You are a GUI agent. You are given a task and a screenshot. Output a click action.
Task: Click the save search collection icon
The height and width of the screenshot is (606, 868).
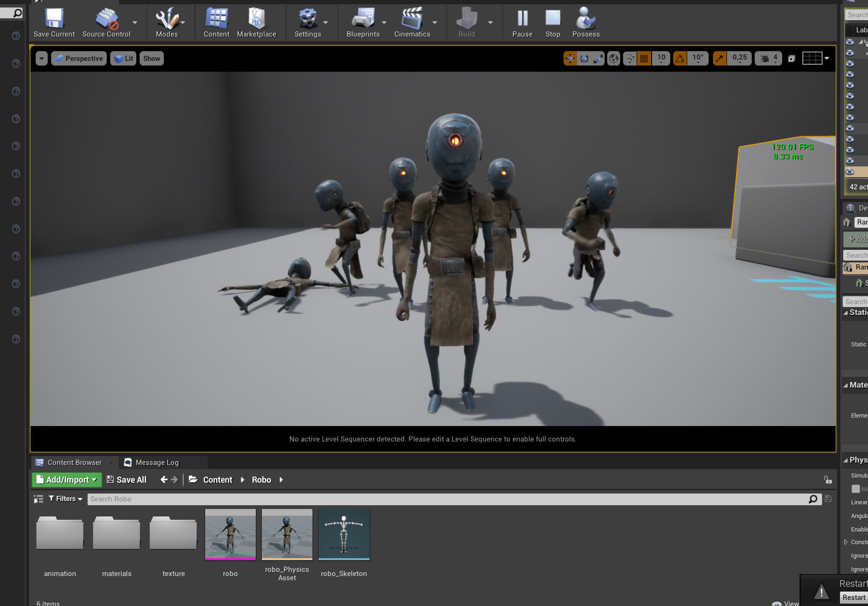click(x=828, y=499)
